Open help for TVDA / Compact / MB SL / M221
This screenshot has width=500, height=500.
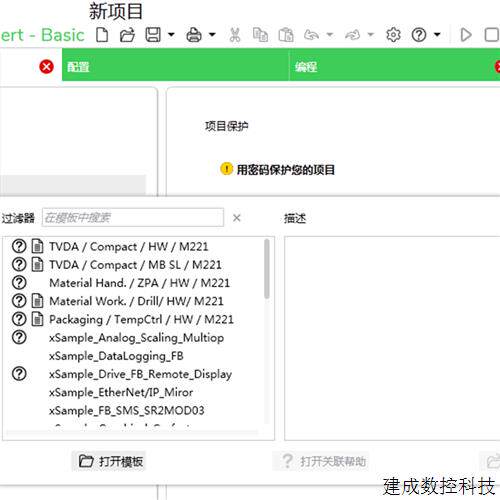tap(19, 264)
